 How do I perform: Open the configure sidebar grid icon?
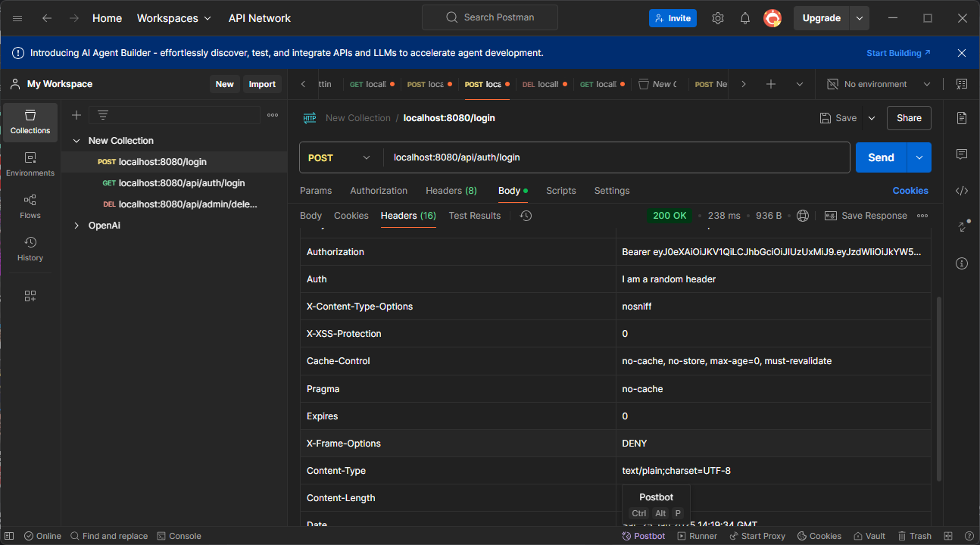coord(30,296)
